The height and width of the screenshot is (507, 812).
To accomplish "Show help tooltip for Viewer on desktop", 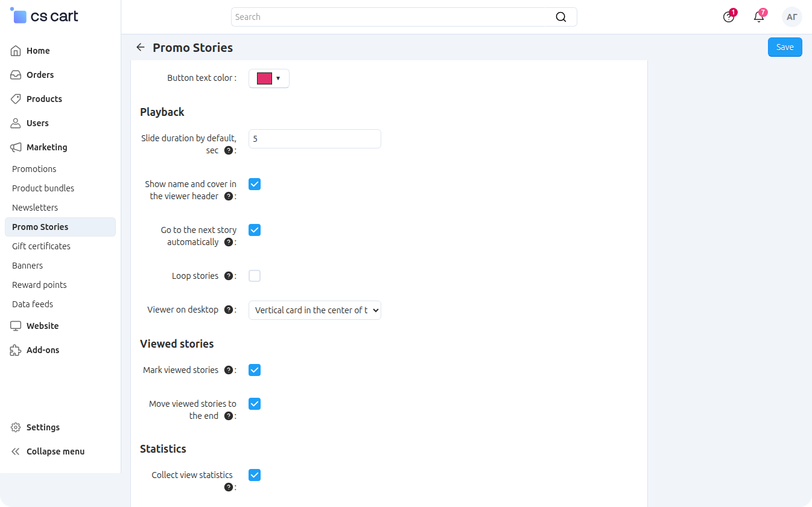I will 229,310.
